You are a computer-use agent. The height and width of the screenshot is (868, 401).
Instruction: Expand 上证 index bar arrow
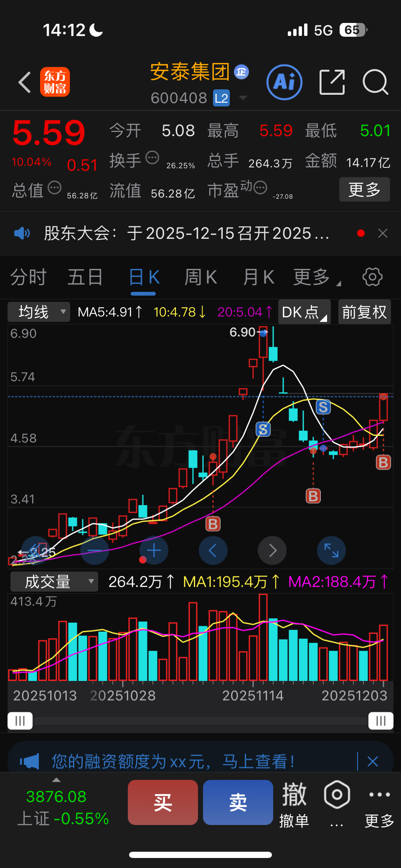56,779
